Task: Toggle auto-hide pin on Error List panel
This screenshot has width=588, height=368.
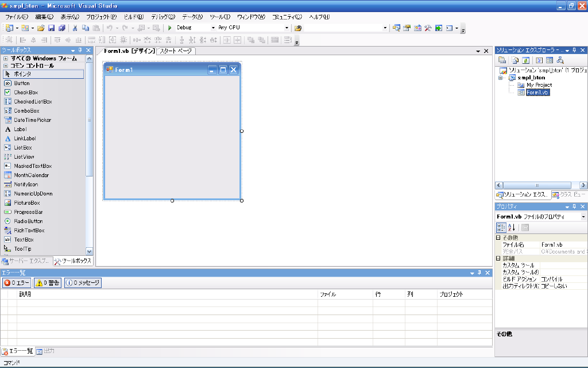Action: click(x=479, y=273)
